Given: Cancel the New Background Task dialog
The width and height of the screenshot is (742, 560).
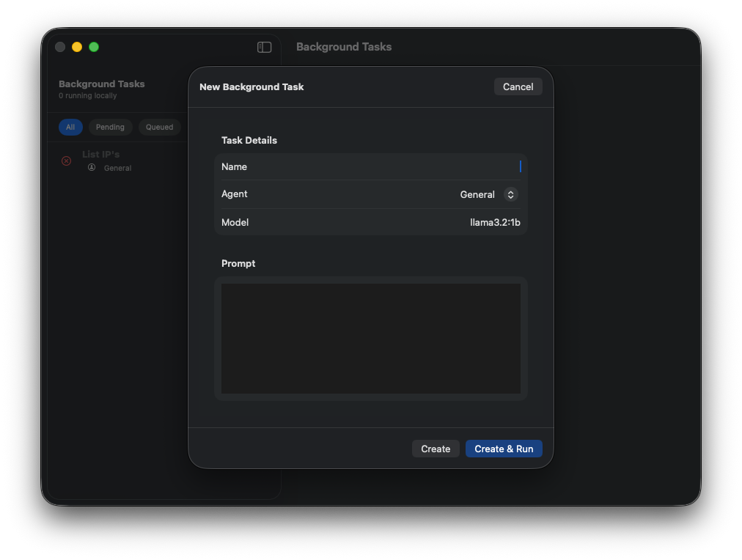Looking at the screenshot, I should (x=518, y=86).
